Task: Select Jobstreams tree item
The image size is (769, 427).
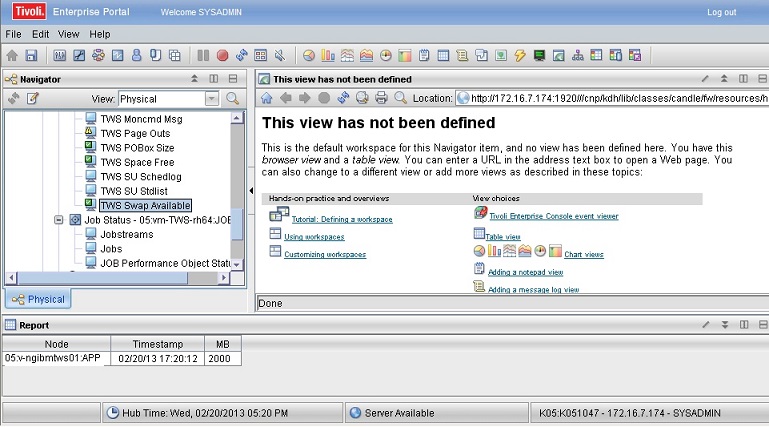Action: [x=127, y=234]
